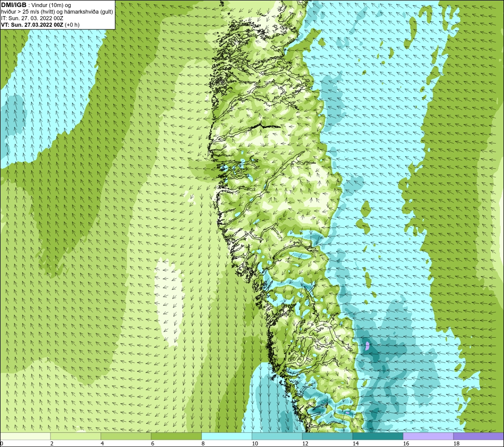Click the 'DMI/IGB' title text

14,5
